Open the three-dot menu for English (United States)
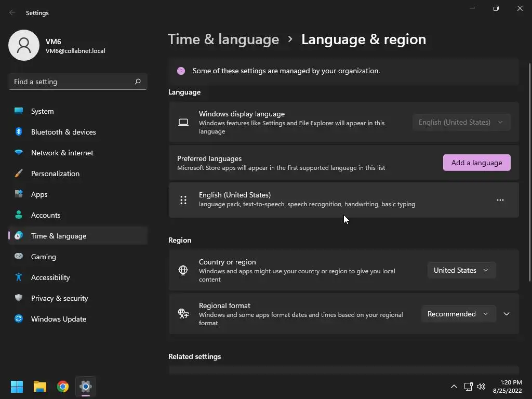 [x=500, y=200]
